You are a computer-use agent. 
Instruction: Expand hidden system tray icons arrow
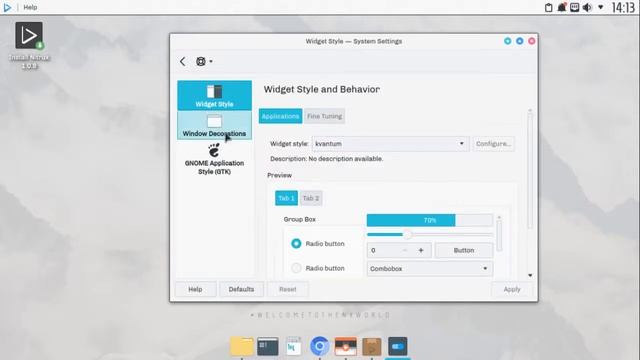click(x=600, y=7)
